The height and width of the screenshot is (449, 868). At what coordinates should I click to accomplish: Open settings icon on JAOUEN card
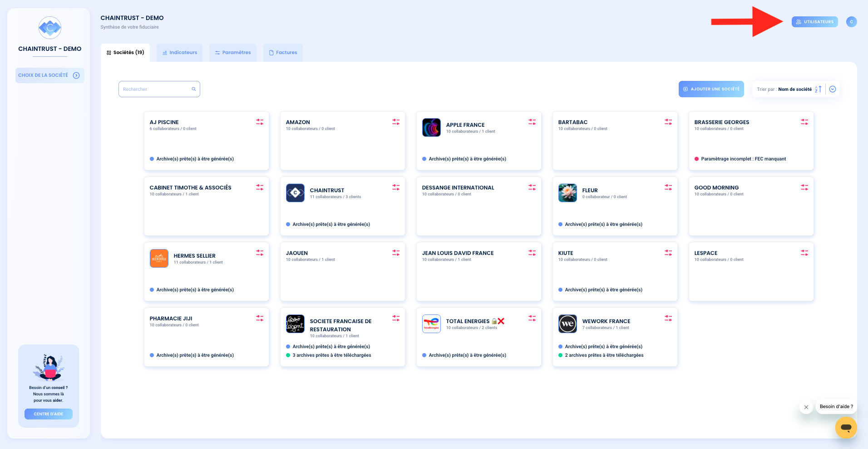tap(396, 253)
